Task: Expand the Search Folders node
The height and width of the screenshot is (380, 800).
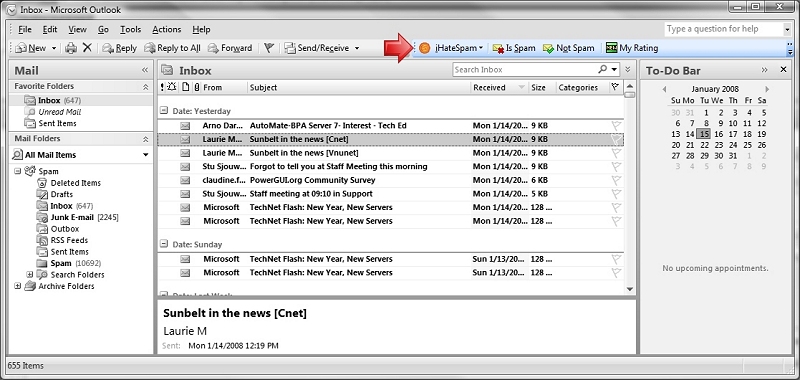Action: [29, 274]
